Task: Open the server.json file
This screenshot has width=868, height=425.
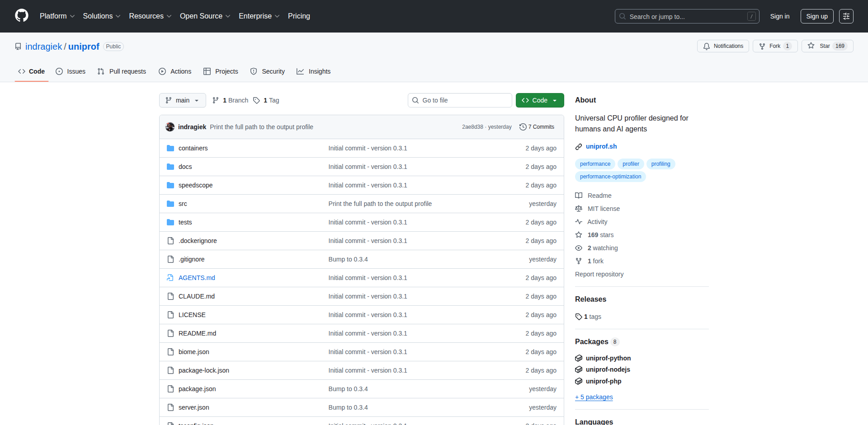Action: tap(193, 407)
